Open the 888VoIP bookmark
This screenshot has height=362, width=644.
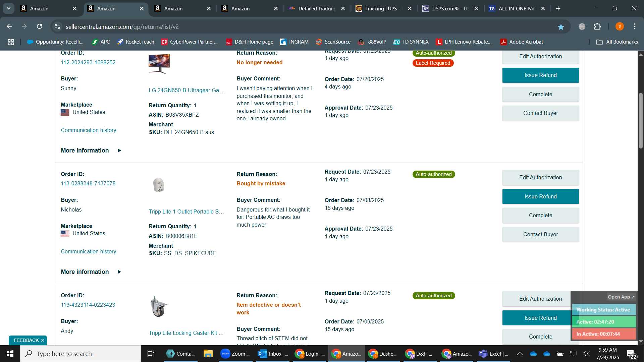[x=372, y=42]
